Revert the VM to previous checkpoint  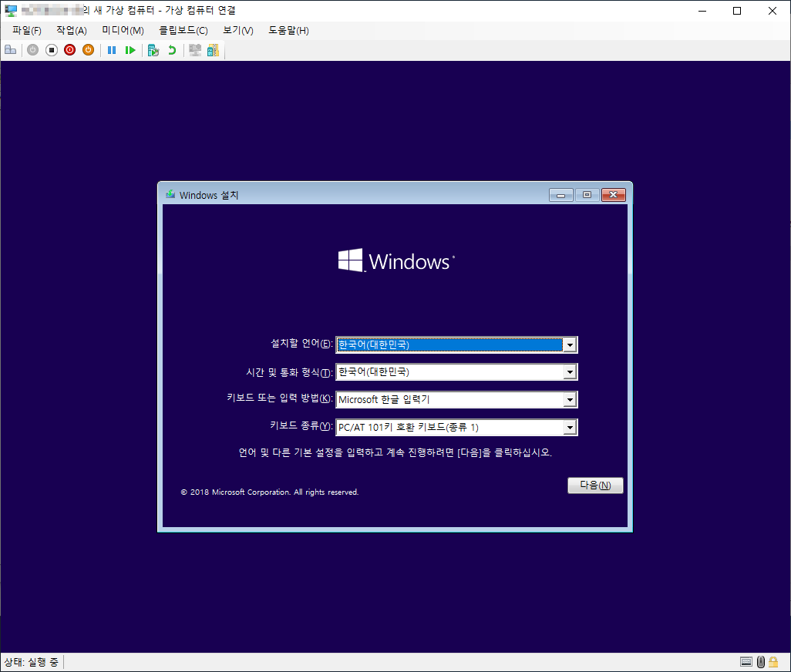pyautogui.click(x=171, y=49)
